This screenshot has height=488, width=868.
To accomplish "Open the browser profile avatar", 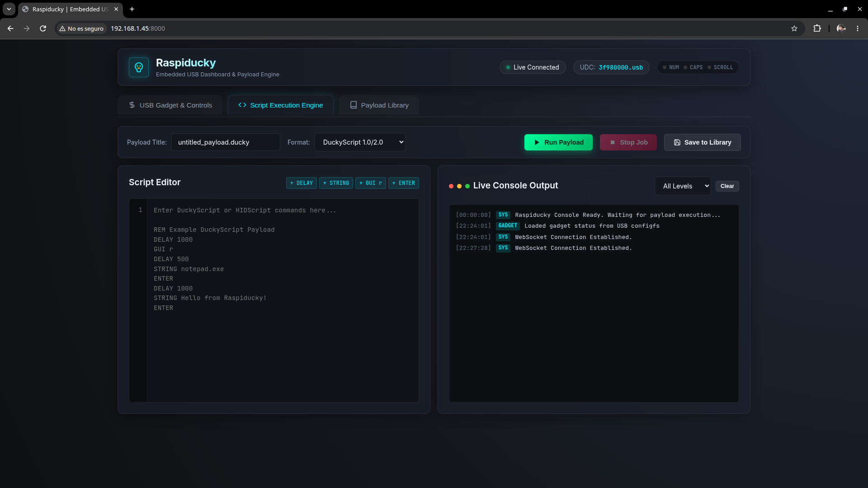I will click(x=841, y=28).
